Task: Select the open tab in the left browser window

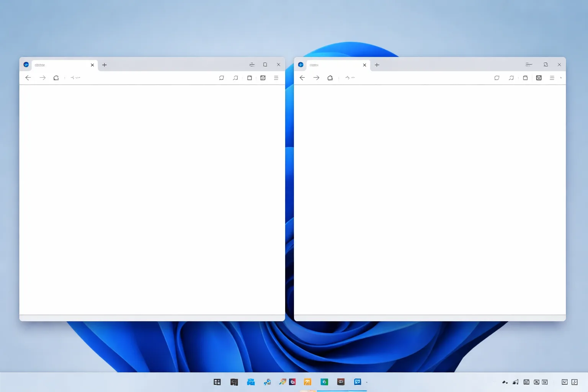Action: tap(65, 65)
